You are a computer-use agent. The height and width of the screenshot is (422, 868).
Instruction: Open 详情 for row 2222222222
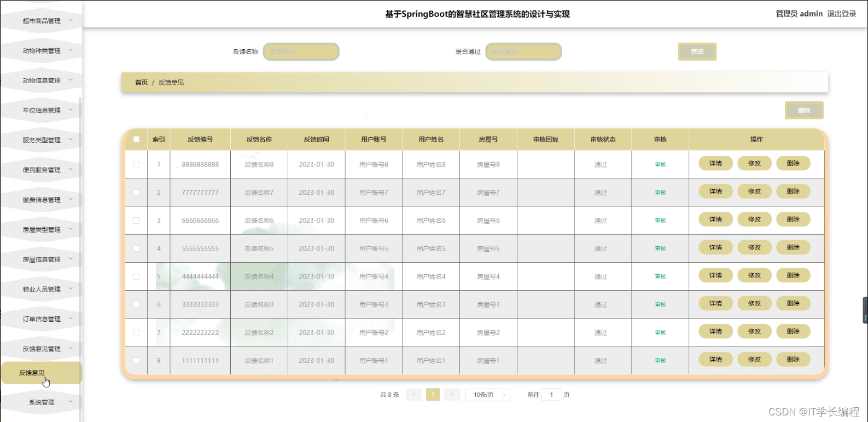(x=715, y=331)
